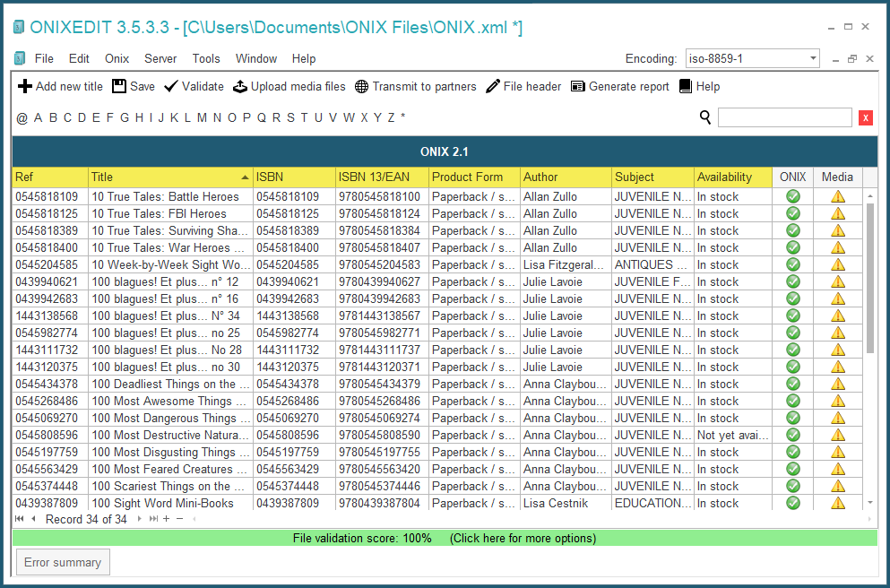890x588 pixels.
Task: Open the File menu
Action: coord(44,58)
